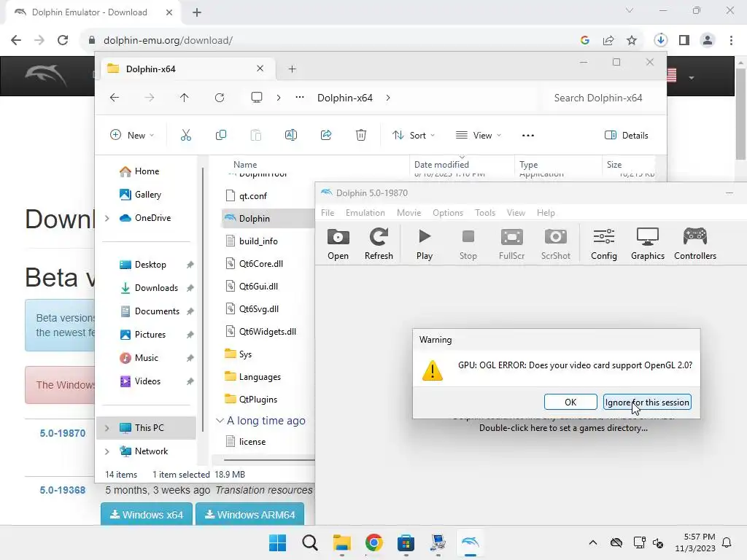
Task: Click the Play button in Dolphin toolbar
Action: tap(424, 244)
